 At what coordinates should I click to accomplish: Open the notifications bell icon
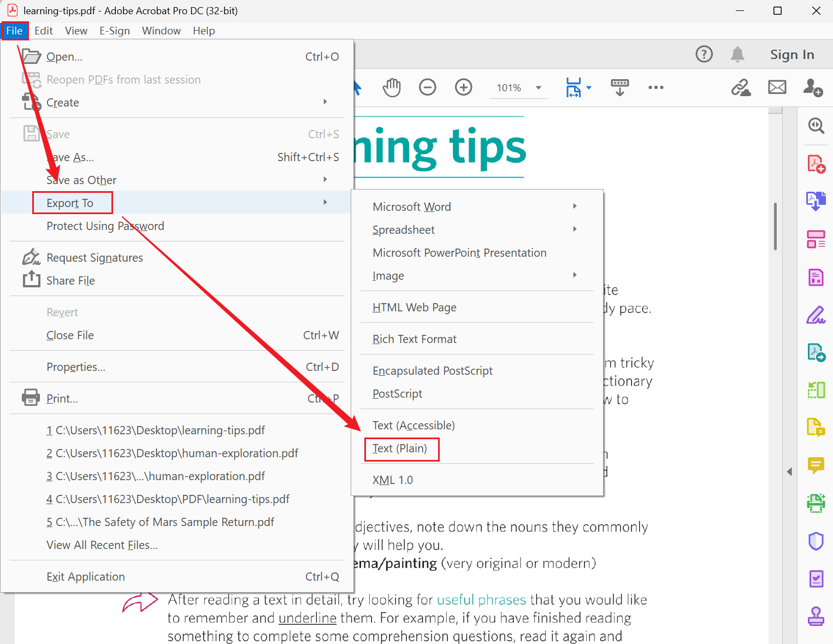coord(737,54)
